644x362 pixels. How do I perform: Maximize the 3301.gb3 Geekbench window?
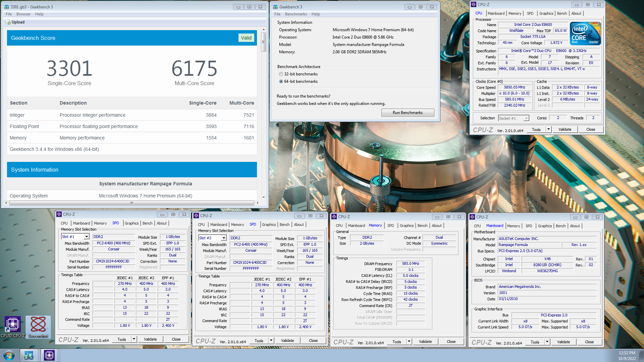[x=249, y=7]
